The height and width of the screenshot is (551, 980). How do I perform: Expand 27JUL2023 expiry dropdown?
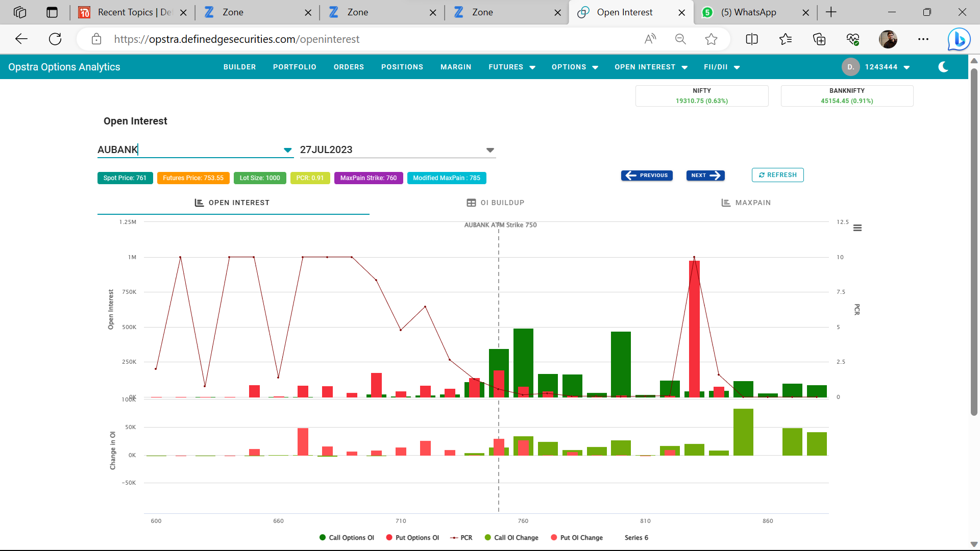(490, 150)
